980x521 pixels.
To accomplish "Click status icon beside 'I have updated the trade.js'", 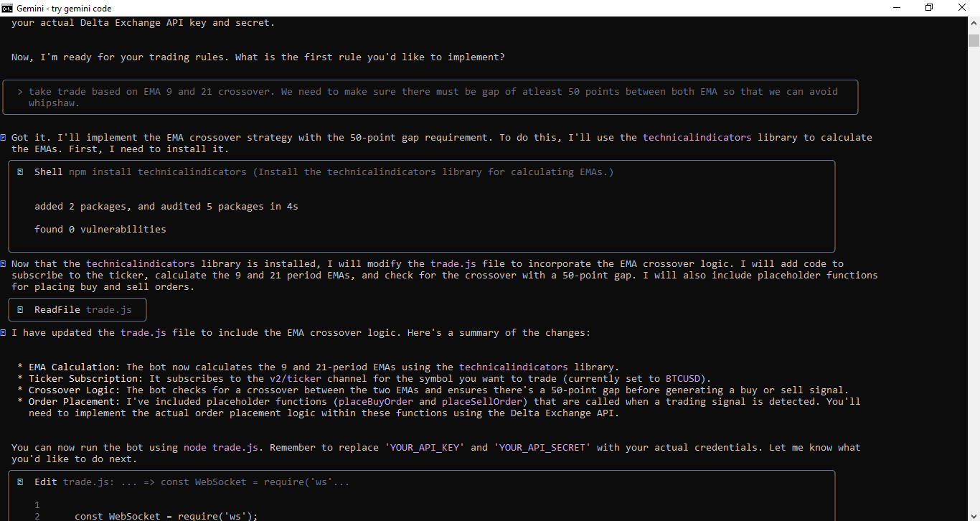I will coord(4,332).
